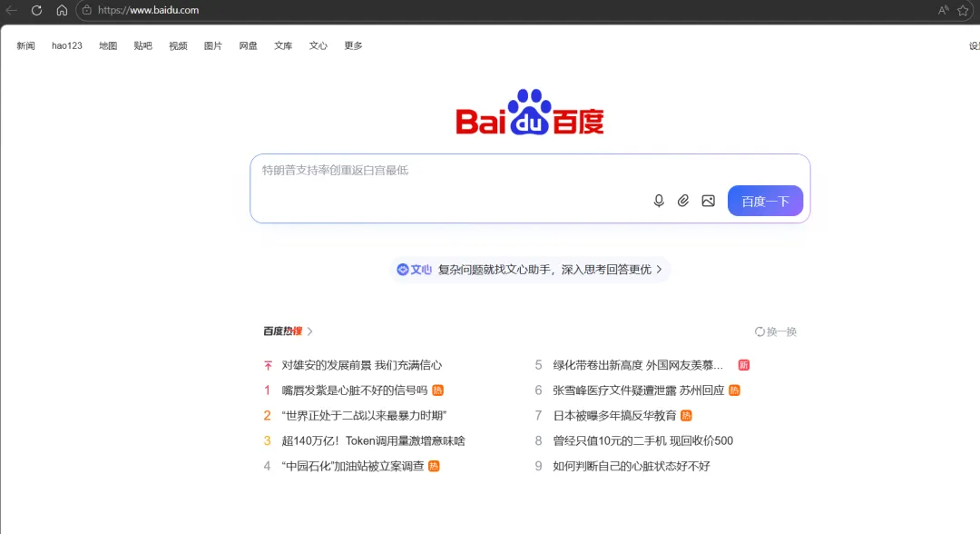
Task: Click 新 badge next to 绿化带 item
Action: [x=744, y=365]
